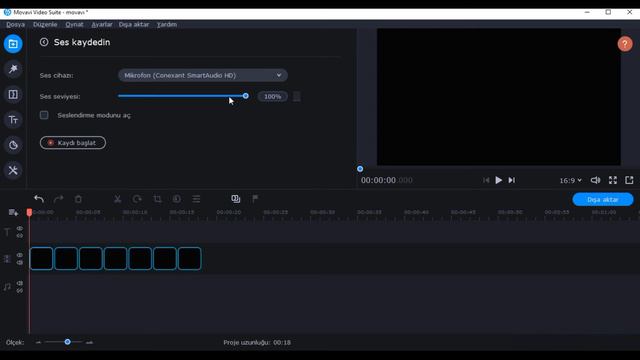
Task: Toggle title track link icon
Action: click(20, 236)
